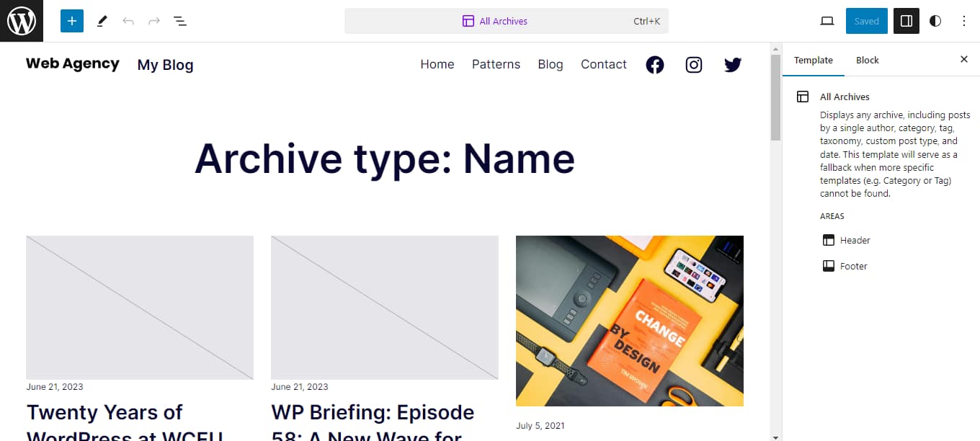Click the Redo arrow

153,21
